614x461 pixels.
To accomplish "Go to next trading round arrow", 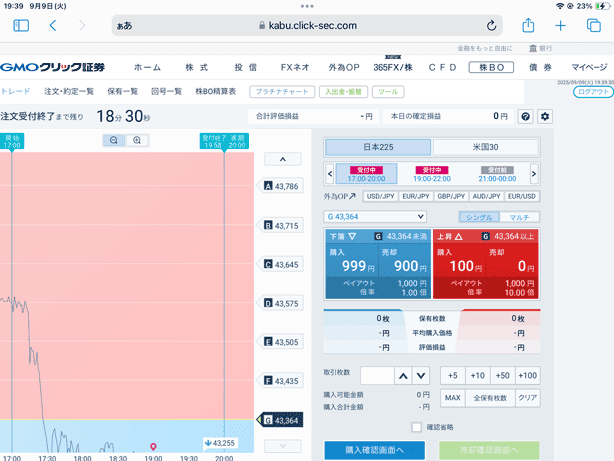I will tap(534, 173).
